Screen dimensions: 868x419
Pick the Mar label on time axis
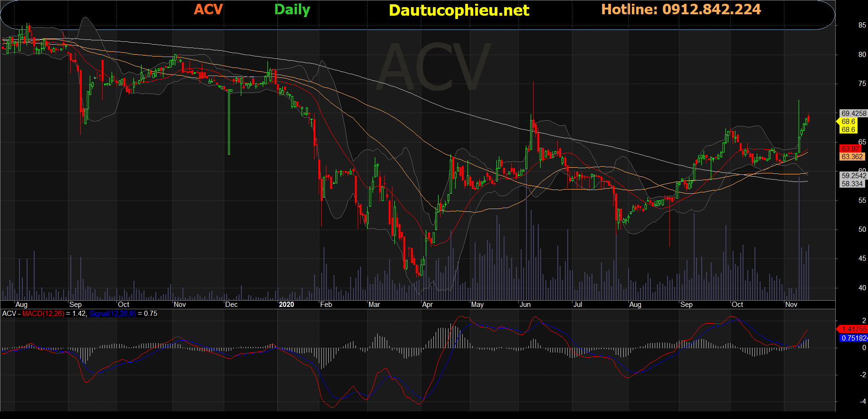coord(374,305)
